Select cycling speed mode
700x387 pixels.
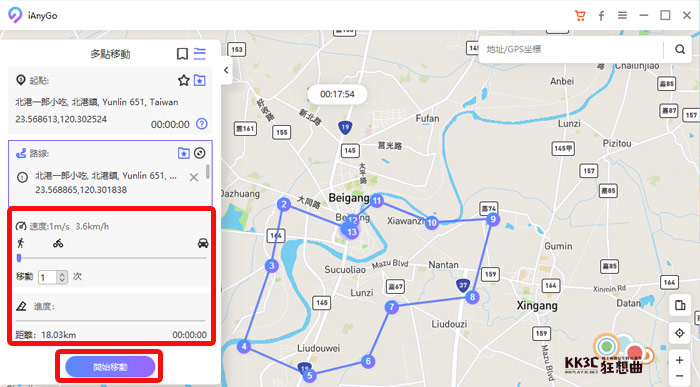pyautogui.click(x=58, y=243)
